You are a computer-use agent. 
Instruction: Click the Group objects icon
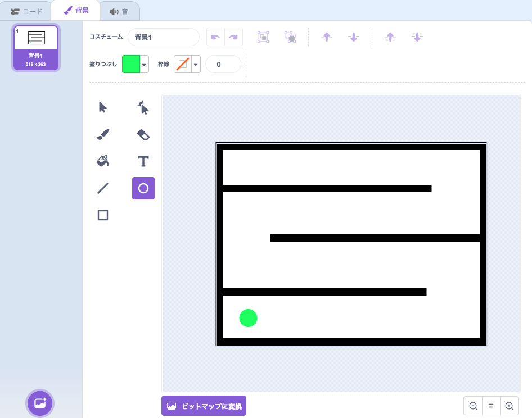point(263,37)
